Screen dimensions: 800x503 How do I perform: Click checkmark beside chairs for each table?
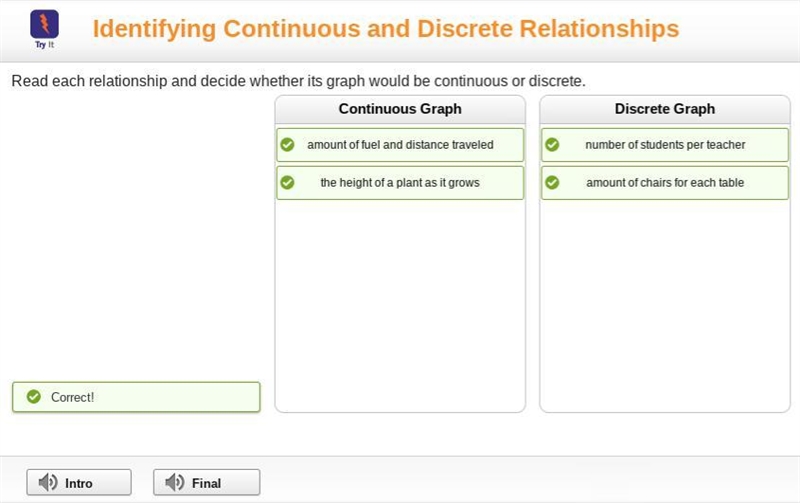coord(552,183)
